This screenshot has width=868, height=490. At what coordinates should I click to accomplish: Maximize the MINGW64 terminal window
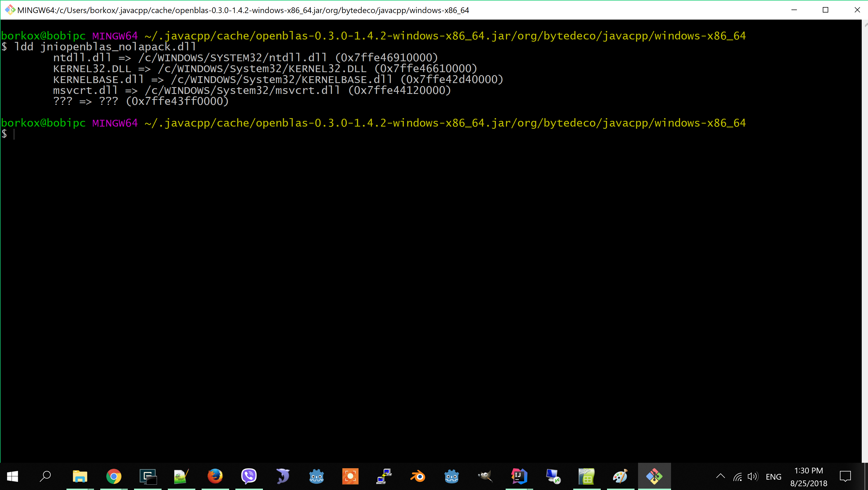[x=825, y=10]
